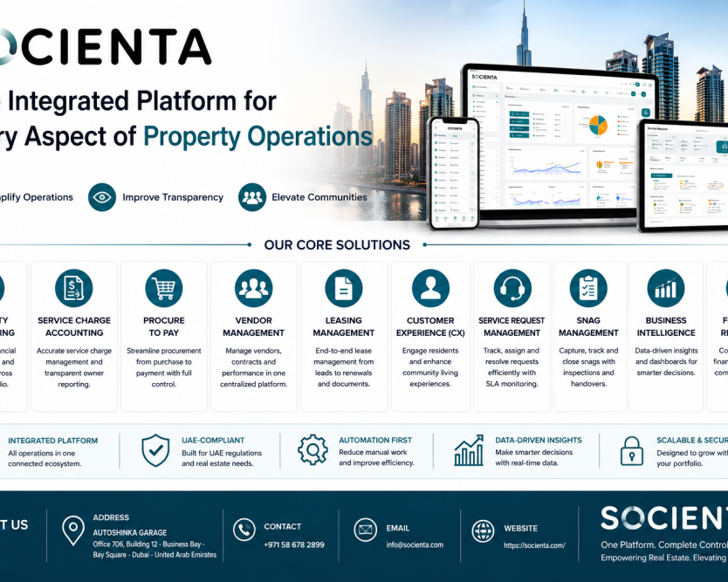This screenshot has width=728, height=582.
Task: Click the phone mockup screen
Action: [453, 173]
